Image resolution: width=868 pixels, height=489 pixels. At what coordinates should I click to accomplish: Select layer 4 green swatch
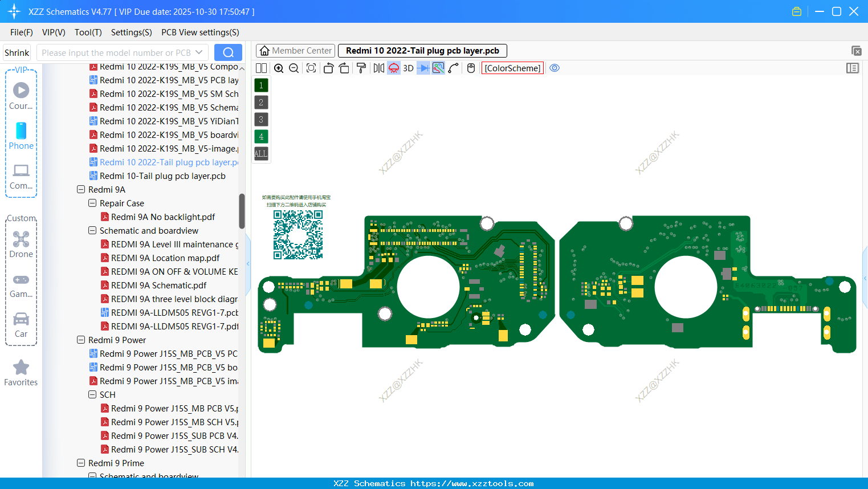click(x=260, y=137)
